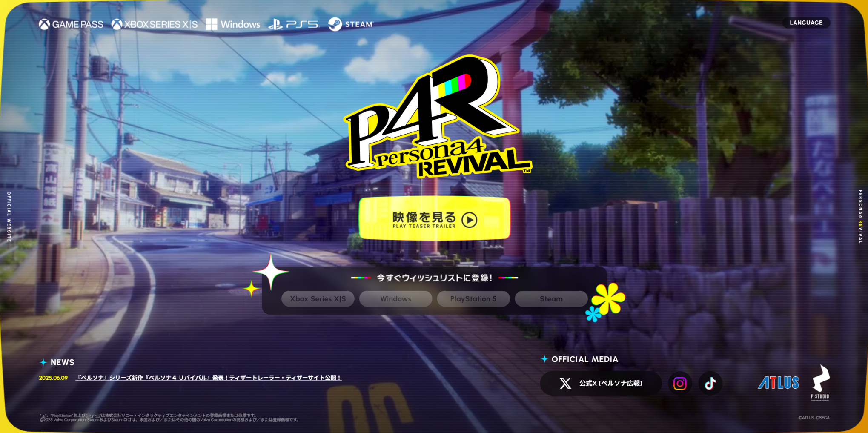Click the ©ATLUS ©SEGA copyright text

(814, 418)
